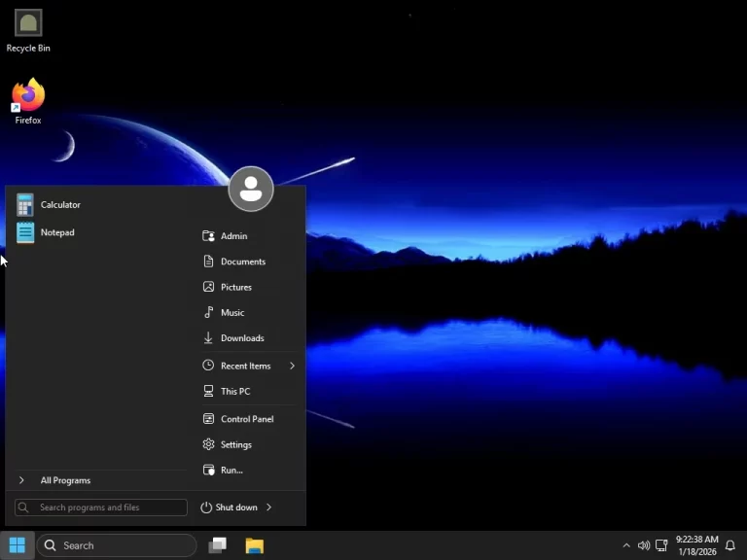The height and width of the screenshot is (560, 747).
Task: Open the notifications bell icon
Action: [729, 545]
